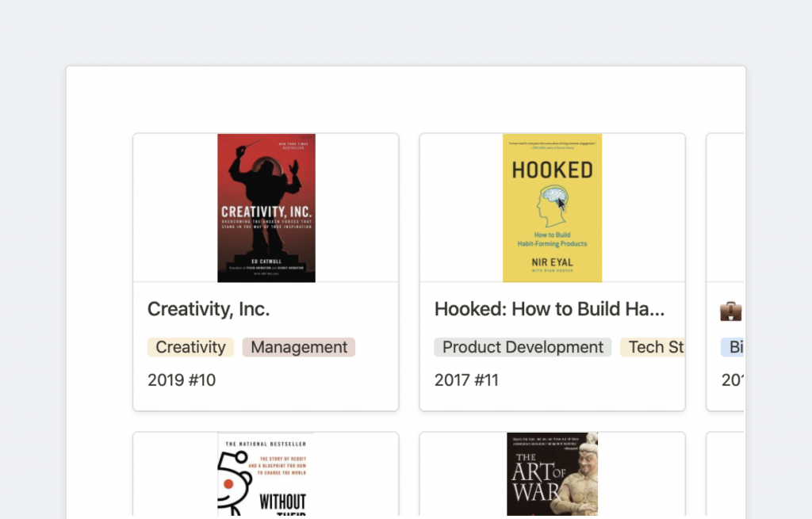Click the 'Hooked: How to Build Ha...' title
812x519 pixels.
click(x=550, y=309)
